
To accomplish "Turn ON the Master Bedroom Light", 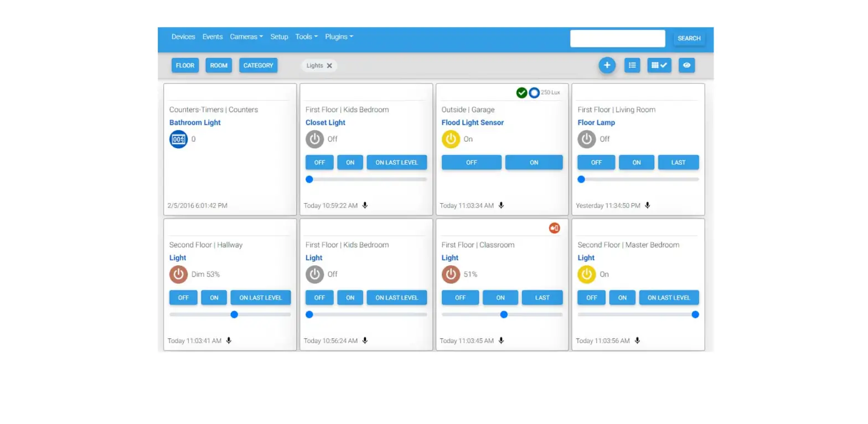I will coord(622,298).
